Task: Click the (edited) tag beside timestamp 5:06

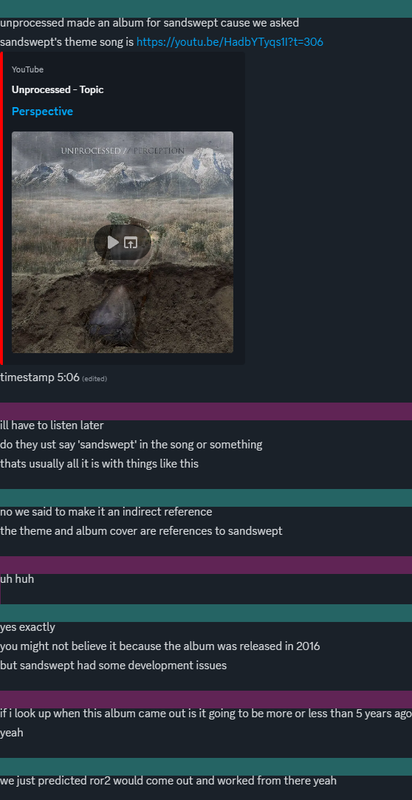Action: [x=95, y=379]
